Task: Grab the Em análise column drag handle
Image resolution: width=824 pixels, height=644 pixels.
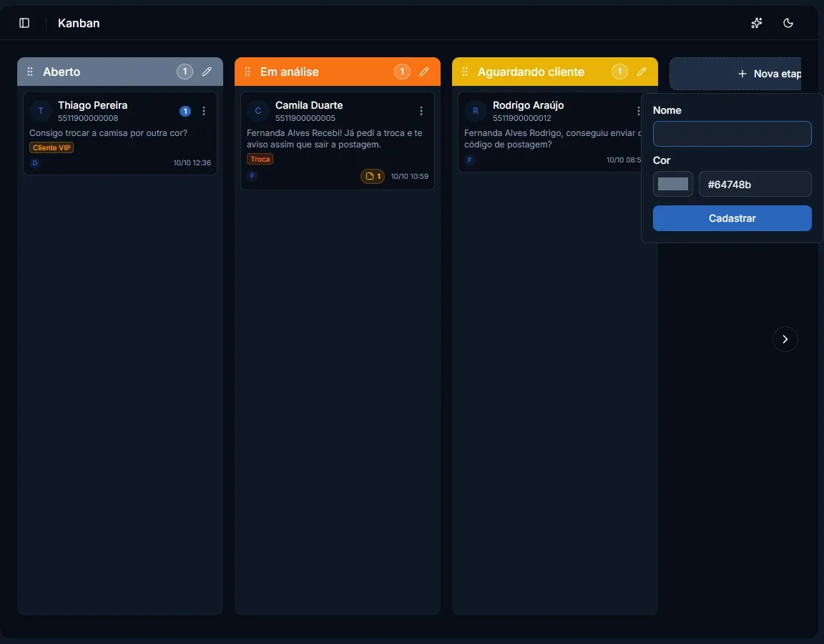Action: click(247, 72)
